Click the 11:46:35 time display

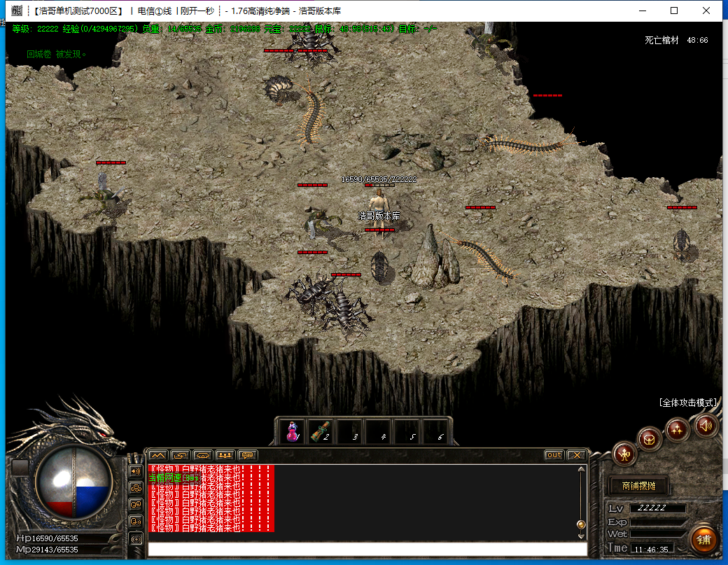pyautogui.click(x=651, y=549)
